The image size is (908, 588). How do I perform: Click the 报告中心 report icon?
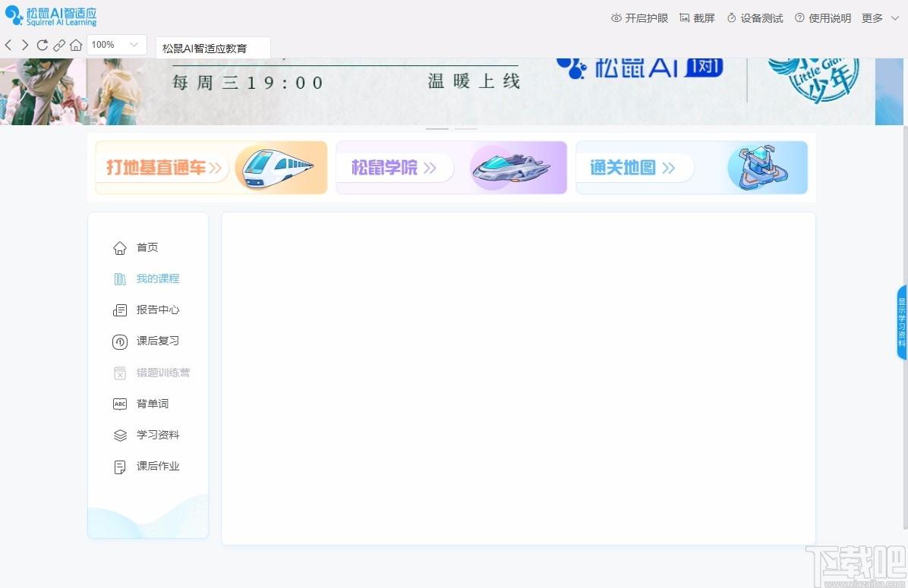pyautogui.click(x=120, y=311)
